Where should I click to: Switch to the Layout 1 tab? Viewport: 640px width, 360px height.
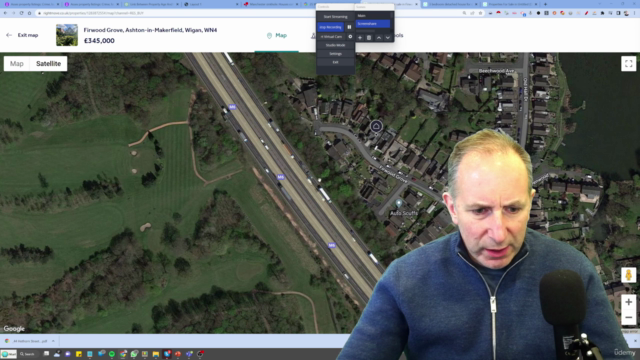[211, 4]
